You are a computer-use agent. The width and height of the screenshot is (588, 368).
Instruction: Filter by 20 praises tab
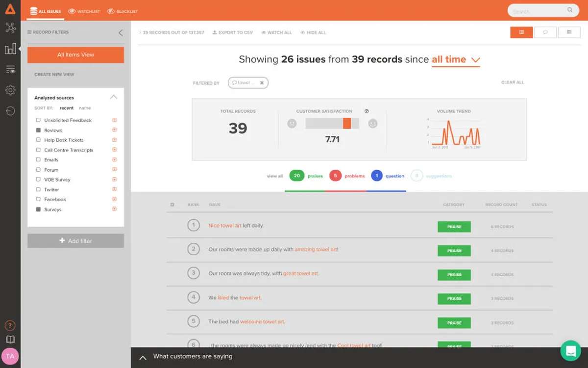(x=306, y=176)
